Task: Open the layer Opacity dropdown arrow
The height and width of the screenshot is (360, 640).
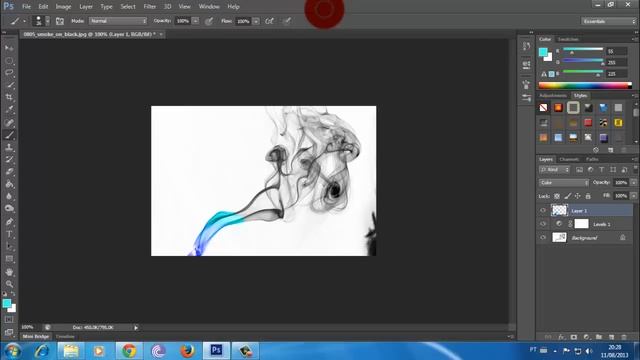Action: (x=633, y=182)
